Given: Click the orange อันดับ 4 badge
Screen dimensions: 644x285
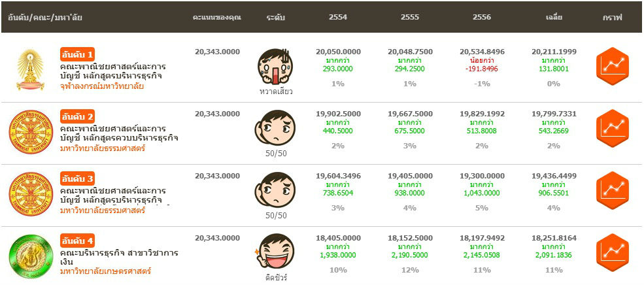Looking at the screenshot, I should [x=78, y=239].
